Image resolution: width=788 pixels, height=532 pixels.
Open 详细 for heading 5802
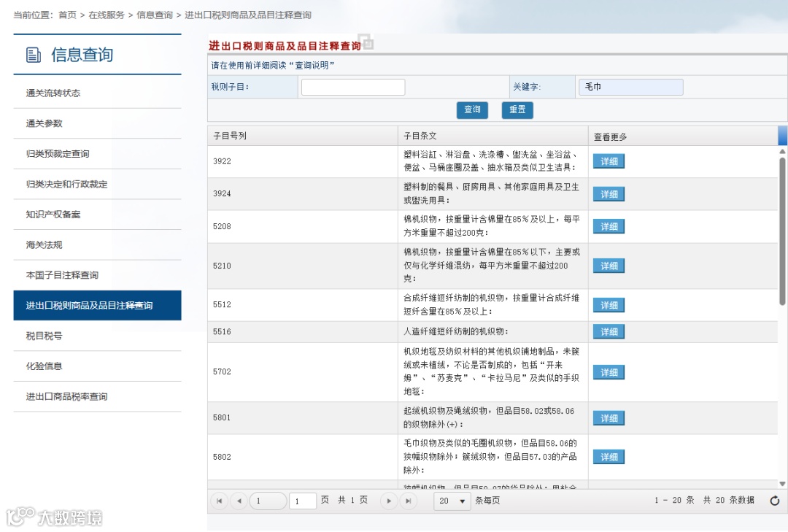pos(609,457)
